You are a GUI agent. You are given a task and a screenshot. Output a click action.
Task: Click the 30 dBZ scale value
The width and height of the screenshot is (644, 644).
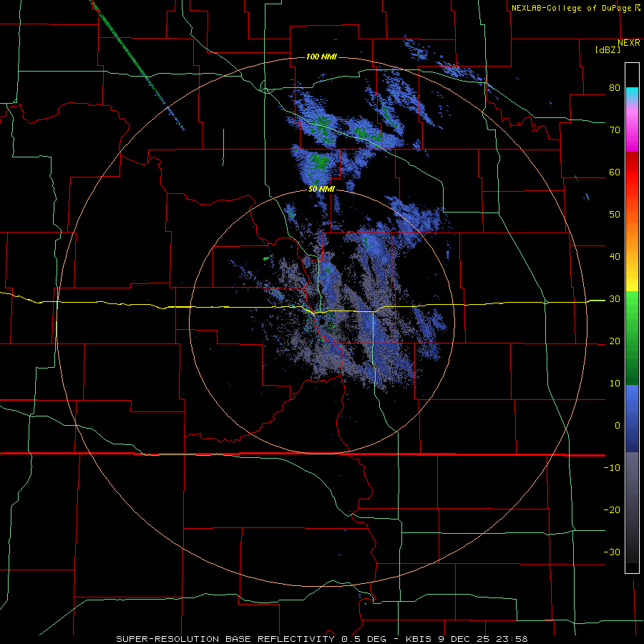click(615, 299)
